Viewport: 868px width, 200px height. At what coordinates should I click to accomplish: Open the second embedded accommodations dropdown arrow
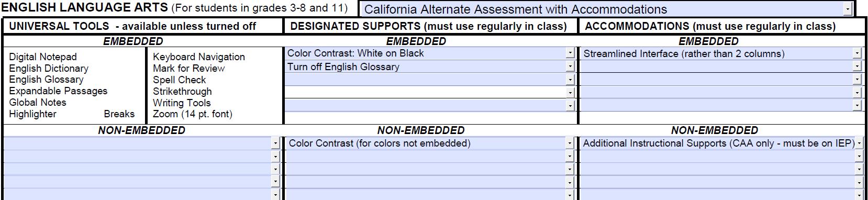[857, 66]
